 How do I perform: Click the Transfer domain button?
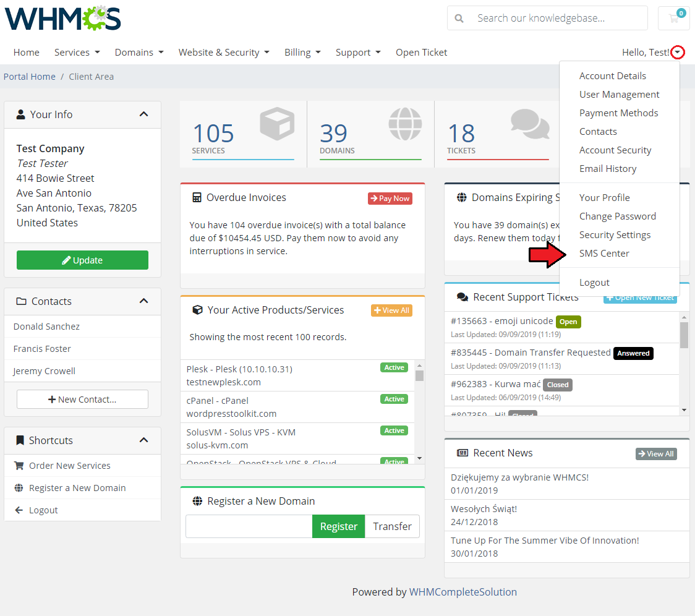point(392,526)
